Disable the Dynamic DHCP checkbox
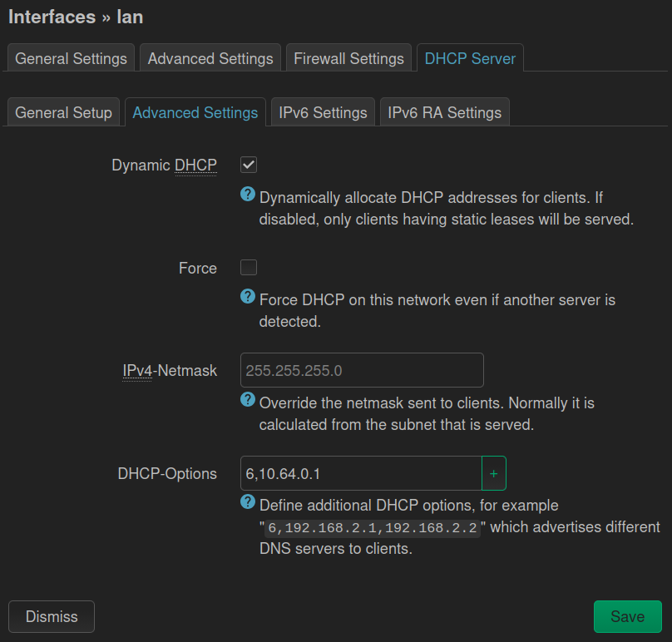 pos(249,165)
